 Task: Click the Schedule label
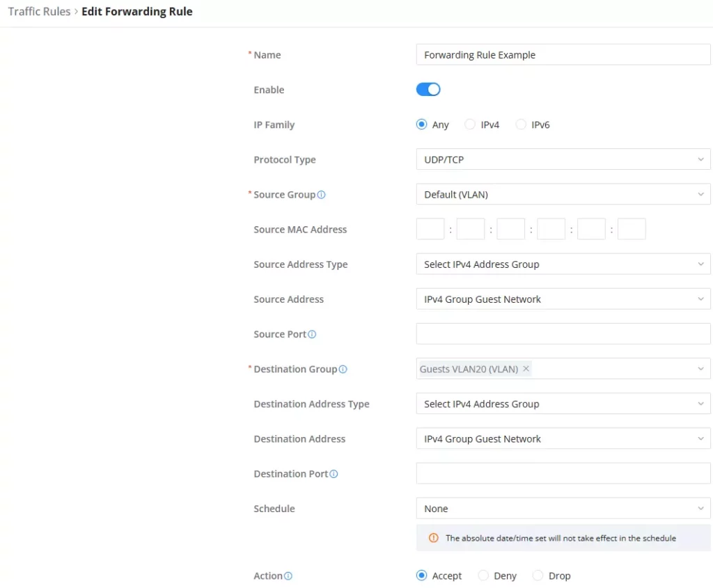[x=274, y=509]
